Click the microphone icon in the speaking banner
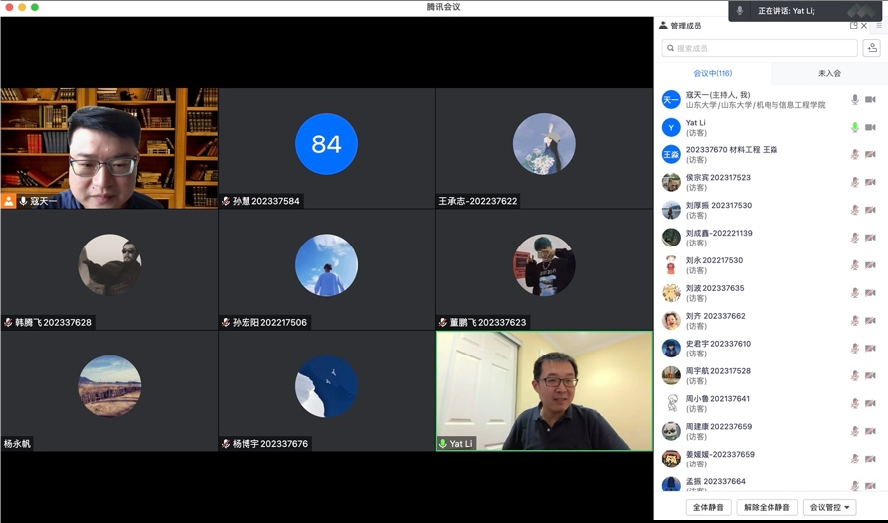 click(740, 11)
